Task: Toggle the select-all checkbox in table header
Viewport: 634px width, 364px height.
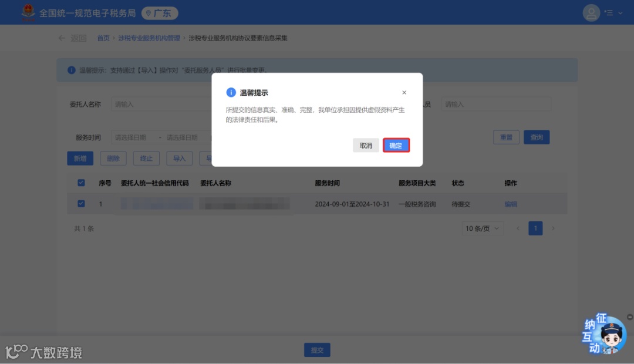Action: 80,183
